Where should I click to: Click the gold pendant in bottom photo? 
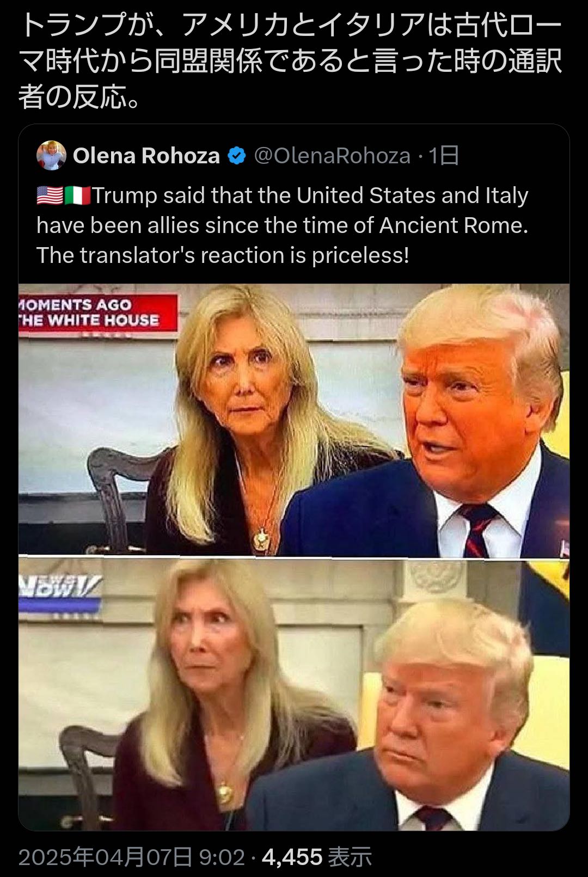(x=224, y=793)
